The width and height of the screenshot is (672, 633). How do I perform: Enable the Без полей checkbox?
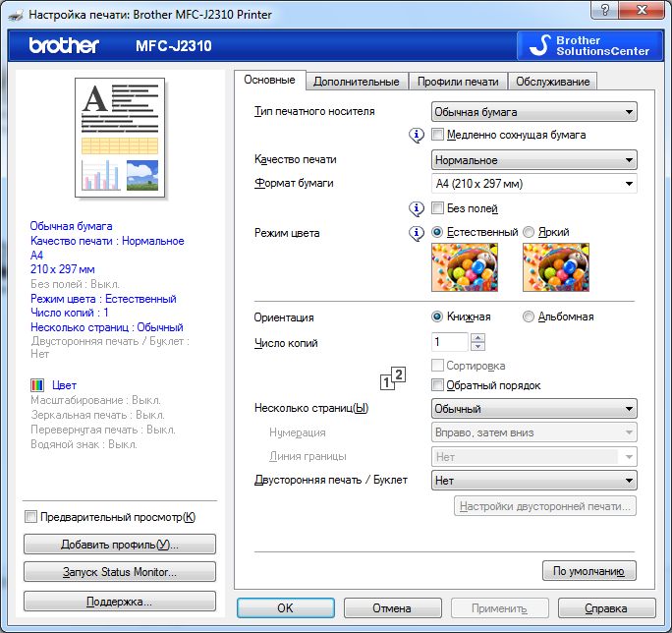click(x=437, y=208)
